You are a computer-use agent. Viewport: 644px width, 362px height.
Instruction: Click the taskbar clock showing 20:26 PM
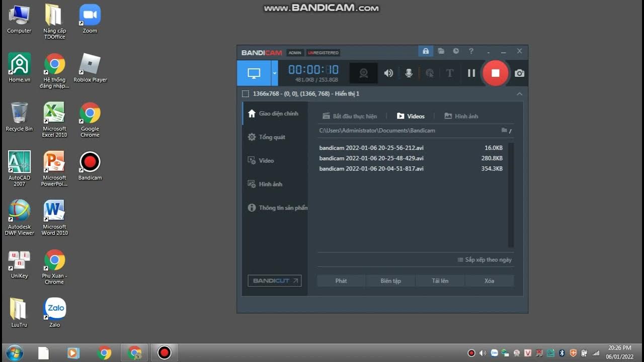pyautogui.click(x=619, y=352)
